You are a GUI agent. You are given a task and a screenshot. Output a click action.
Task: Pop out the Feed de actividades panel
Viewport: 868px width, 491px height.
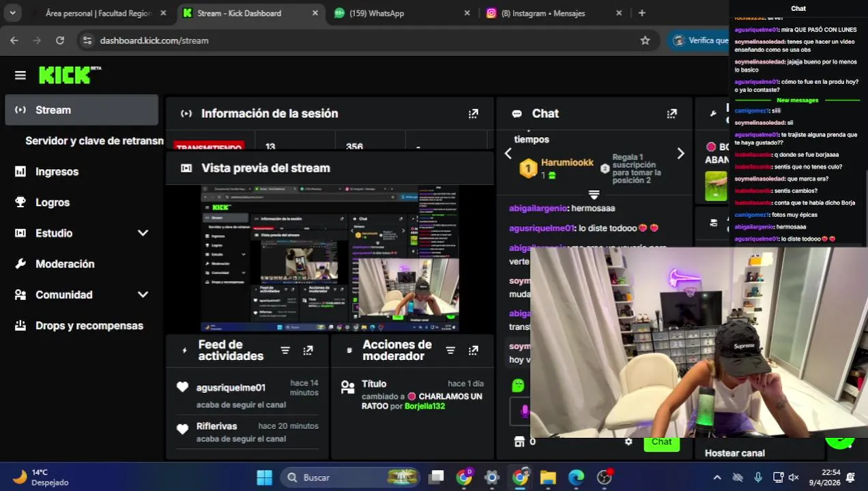(x=308, y=351)
